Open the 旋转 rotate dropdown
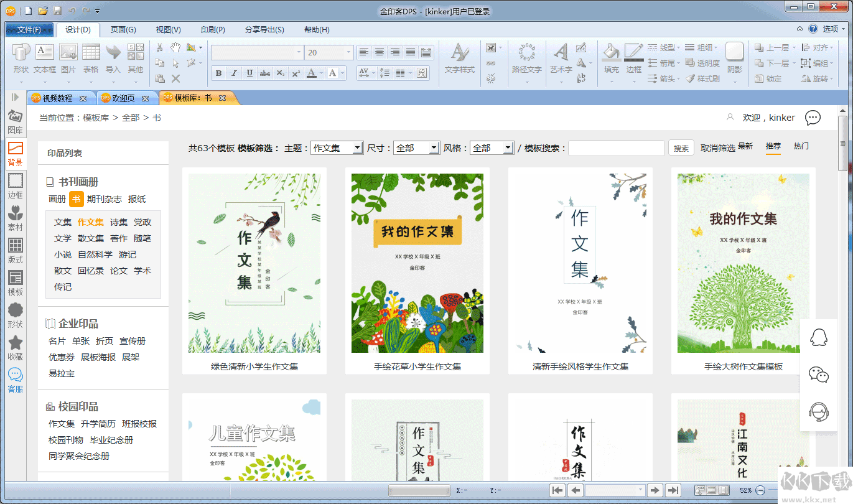Screen dimensions: 853x504 pyautogui.click(x=816, y=78)
